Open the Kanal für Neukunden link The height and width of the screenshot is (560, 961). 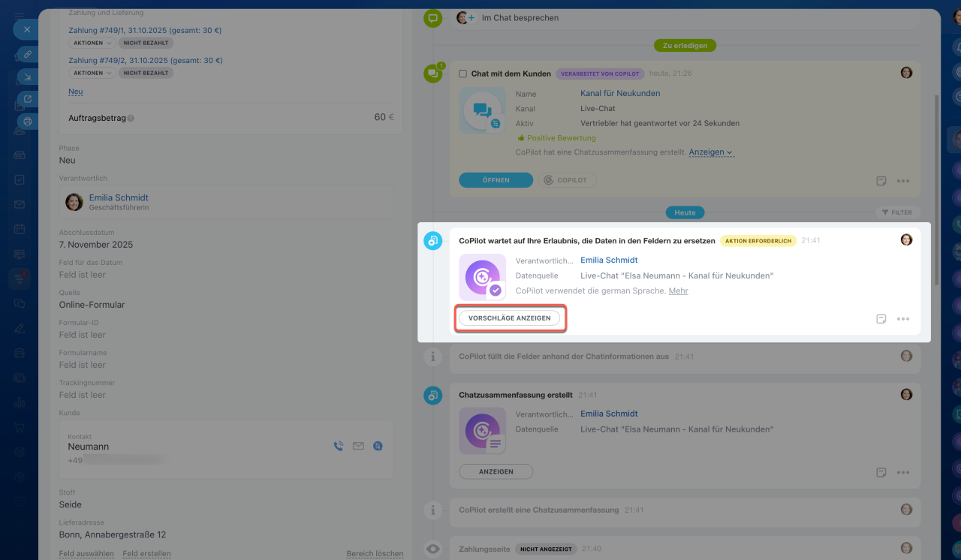pos(620,93)
